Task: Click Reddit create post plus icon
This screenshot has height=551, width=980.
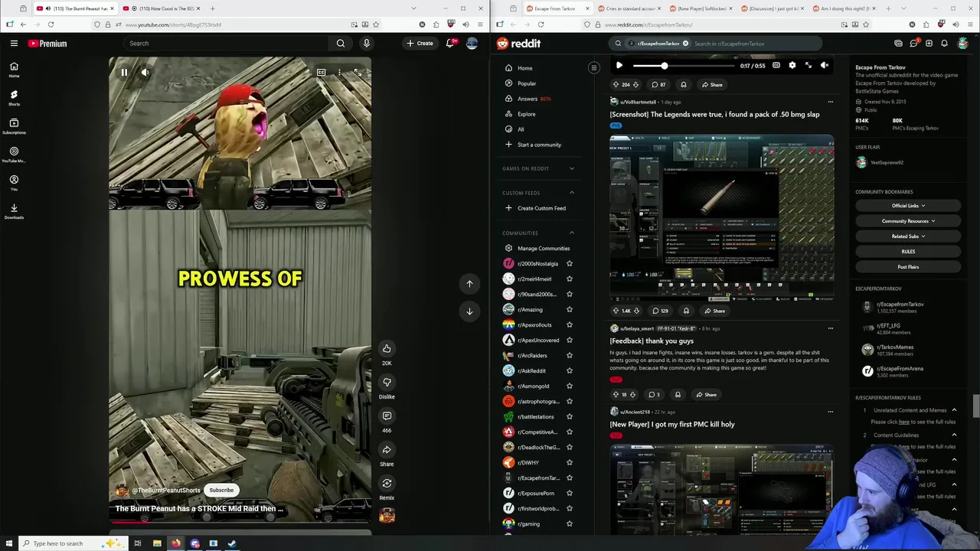Action: click(x=929, y=44)
